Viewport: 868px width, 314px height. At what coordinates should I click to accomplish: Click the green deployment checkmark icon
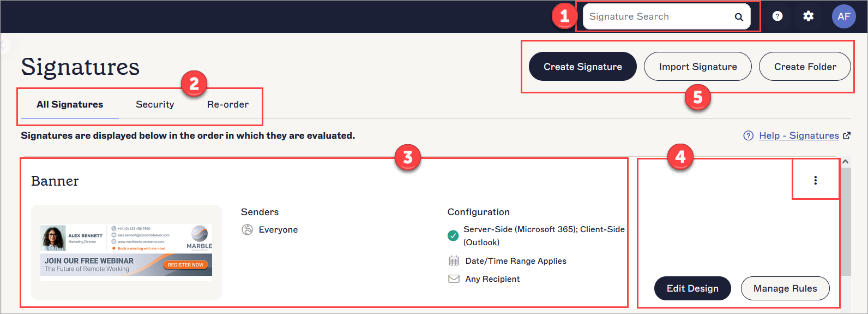pyautogui.click(x=453, y=236)
